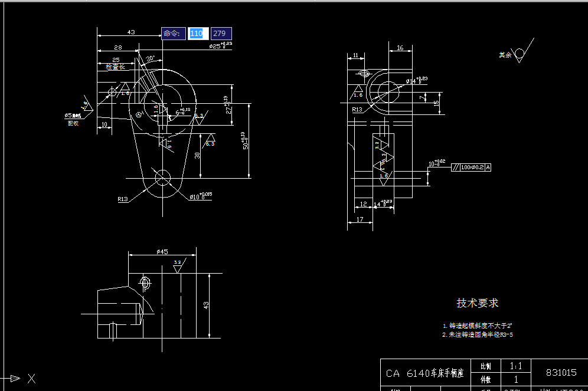Click the 1.6 roughness symbol in the side view
Image resolution: width=588 pixels, height=391 pixels.
pos(383,176)
